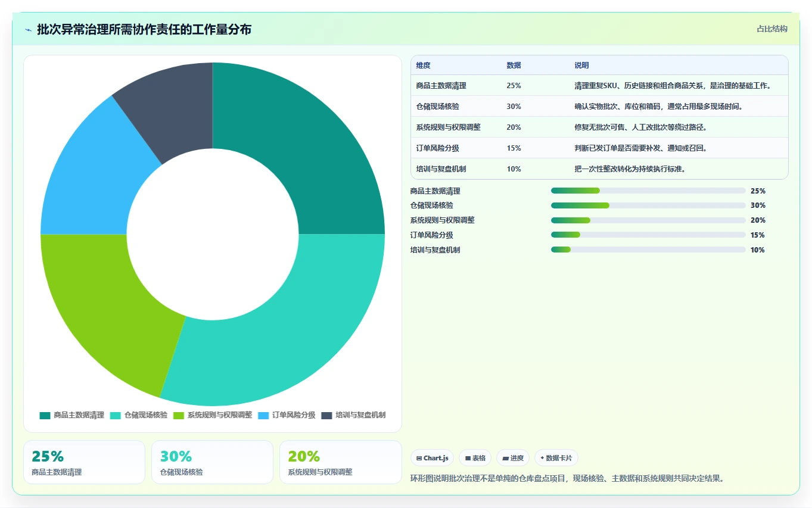Click the 25% value in the table
Viewport: 812px width, 508px height.
point(514,86)
